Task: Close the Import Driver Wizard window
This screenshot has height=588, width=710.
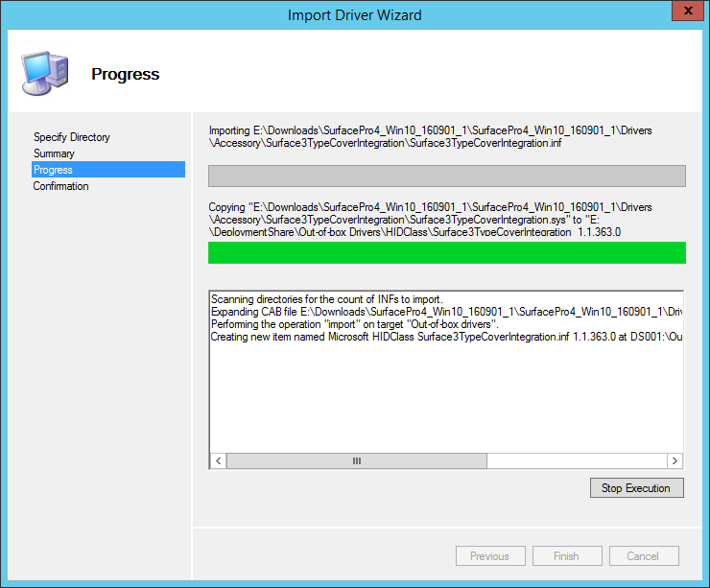Action: point(683,13)
